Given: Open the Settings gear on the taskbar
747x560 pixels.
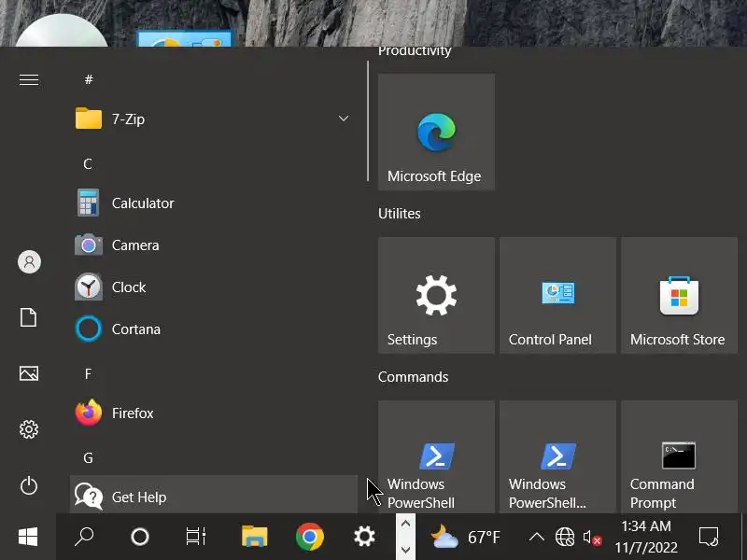Looking at the screenshot, I should [x=364, y=538].
